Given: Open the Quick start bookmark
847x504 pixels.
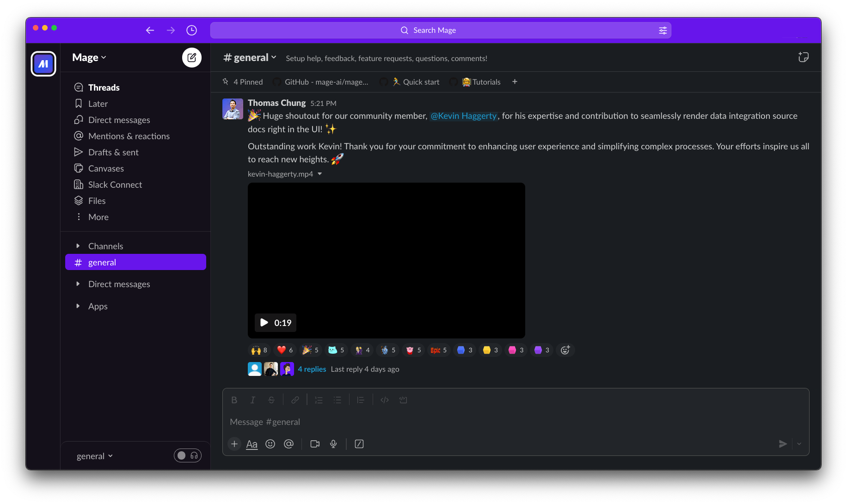Looking at the screenshot, I should coord(409,82).
